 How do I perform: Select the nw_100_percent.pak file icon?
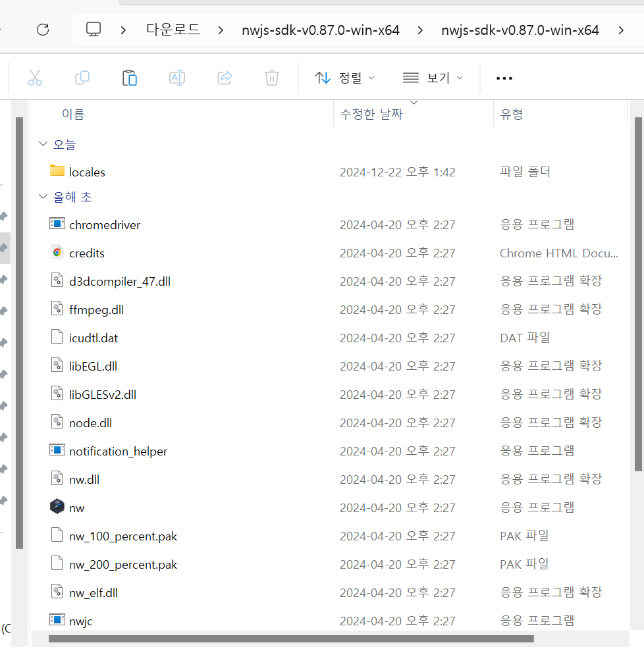pos(57,534)
